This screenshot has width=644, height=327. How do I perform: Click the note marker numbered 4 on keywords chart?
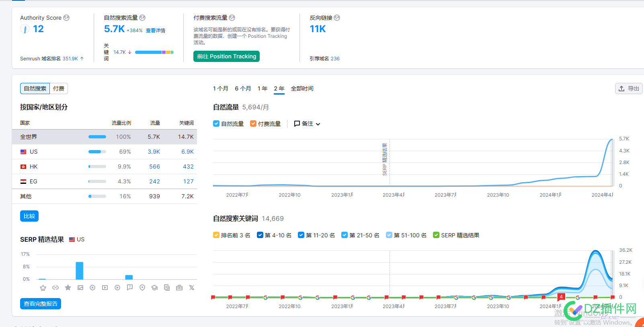coord(561,297)
